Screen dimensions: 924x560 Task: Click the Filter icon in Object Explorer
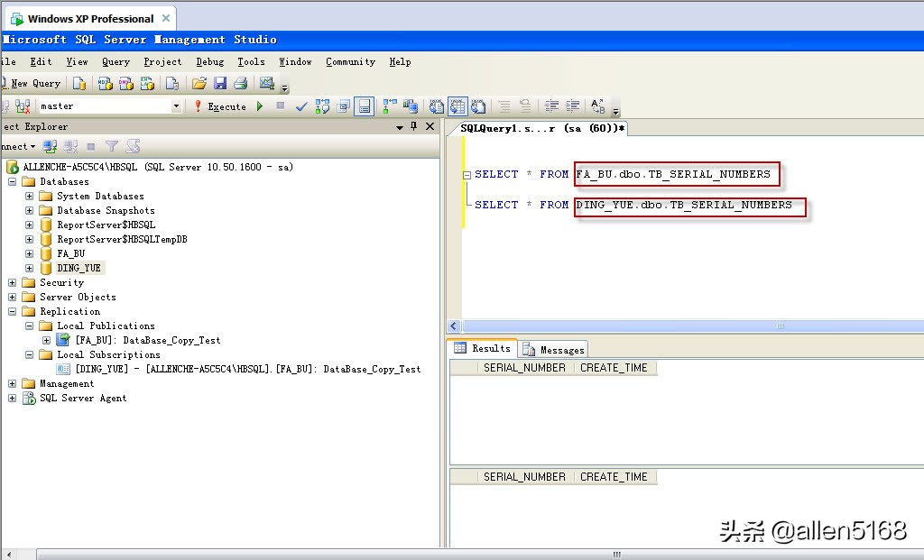pyautogui.click(x=110, y=146)
